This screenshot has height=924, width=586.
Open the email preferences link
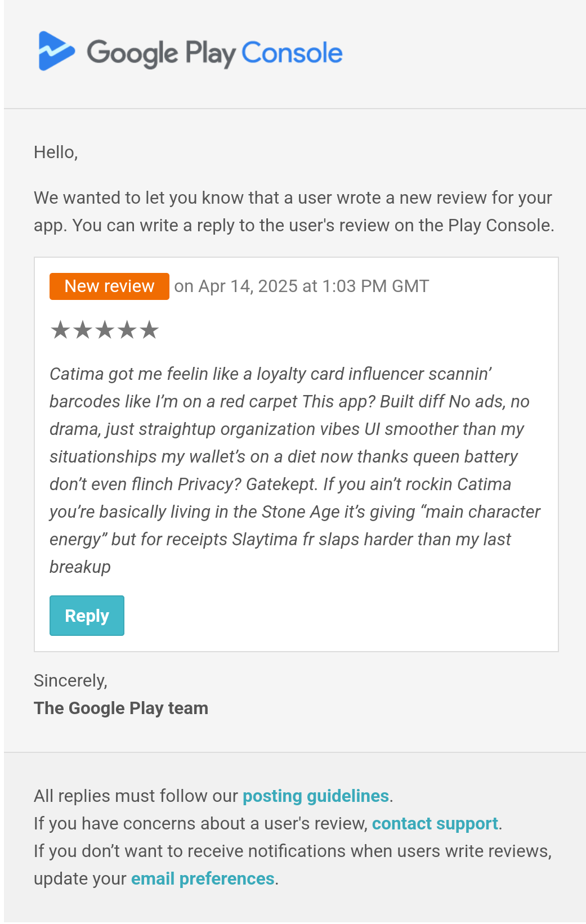[x=203, y=878]
